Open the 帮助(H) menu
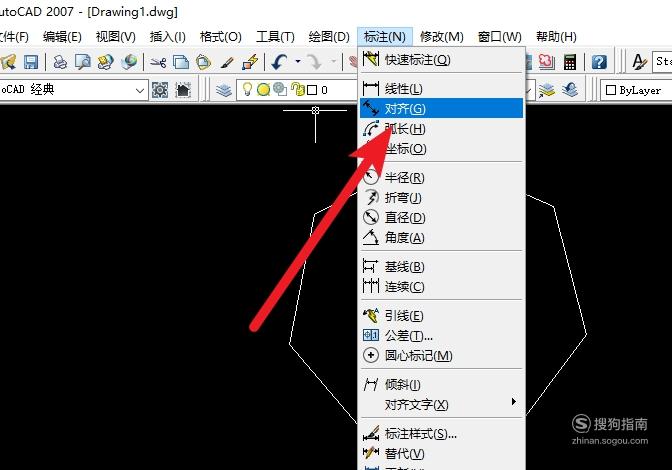The image size is (672, 470). (x=556, y=37)
